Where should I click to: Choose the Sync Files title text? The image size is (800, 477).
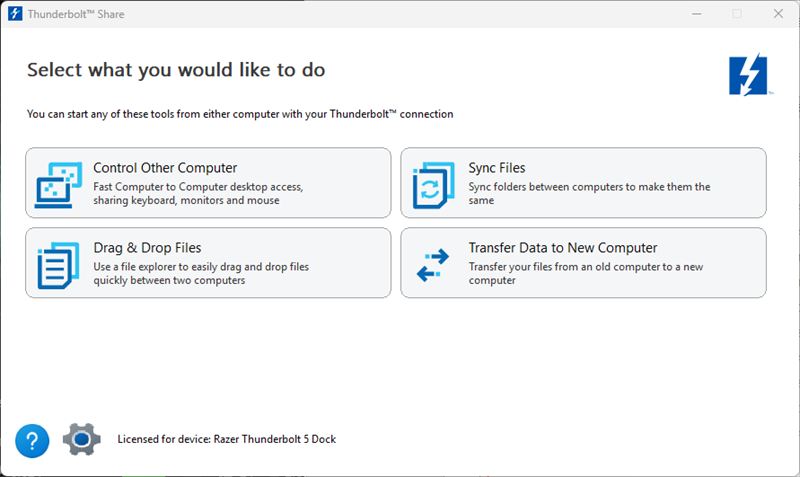pos(497,168)
